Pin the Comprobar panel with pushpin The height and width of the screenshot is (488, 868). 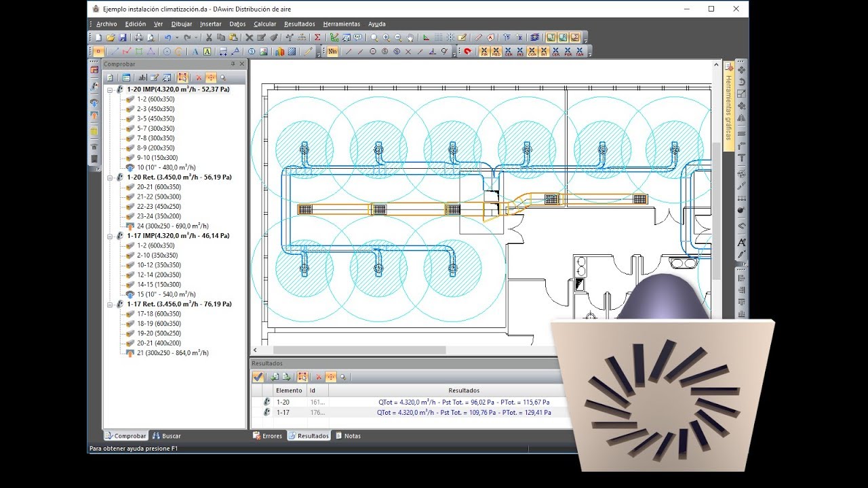[x=233, y=64]
